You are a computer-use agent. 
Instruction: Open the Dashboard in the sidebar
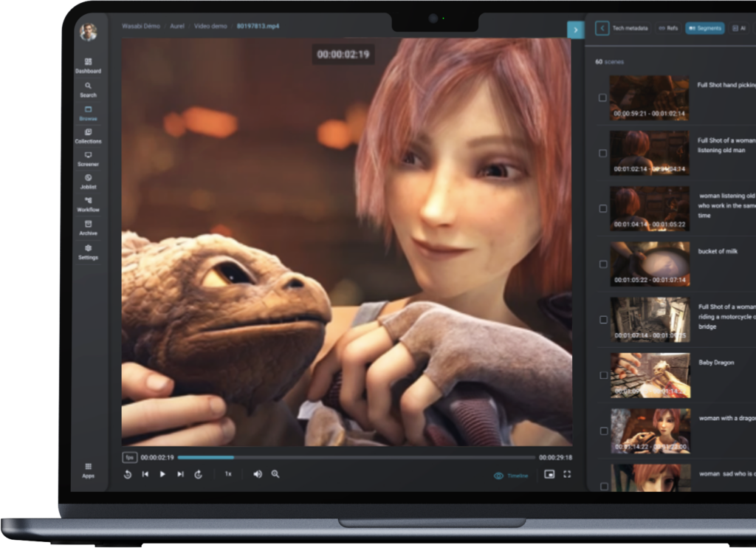coord(89,66)
